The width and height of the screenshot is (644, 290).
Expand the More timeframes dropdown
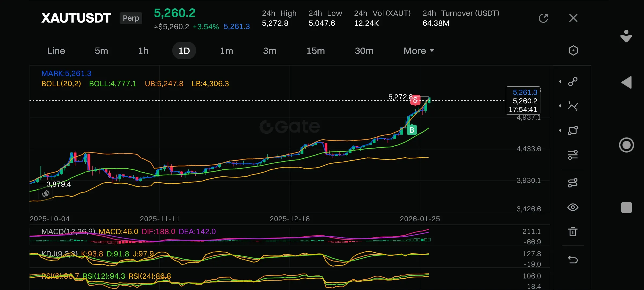[419, 51]
